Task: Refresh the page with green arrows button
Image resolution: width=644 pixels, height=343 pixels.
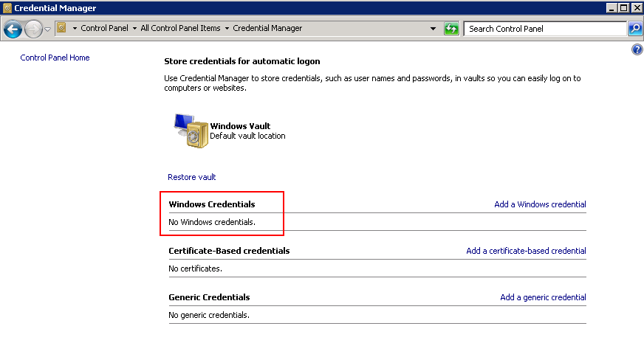Action: click(451, 29)
